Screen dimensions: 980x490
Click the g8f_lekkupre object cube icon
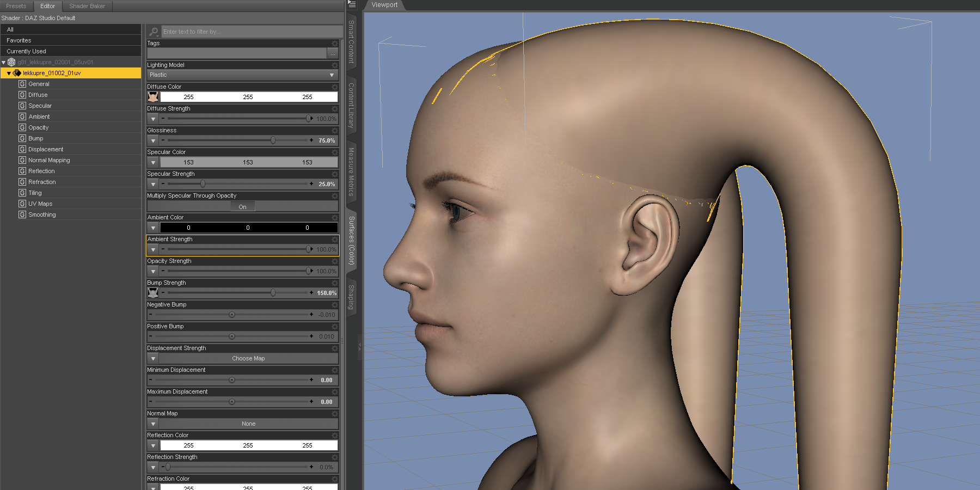click(11, 62)
